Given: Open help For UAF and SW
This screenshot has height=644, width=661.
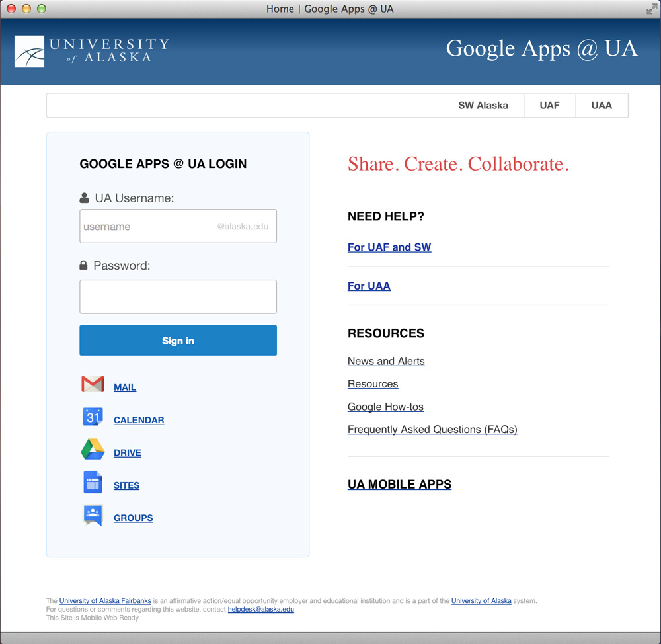Looking at the screenshot, I should point(389,247).
